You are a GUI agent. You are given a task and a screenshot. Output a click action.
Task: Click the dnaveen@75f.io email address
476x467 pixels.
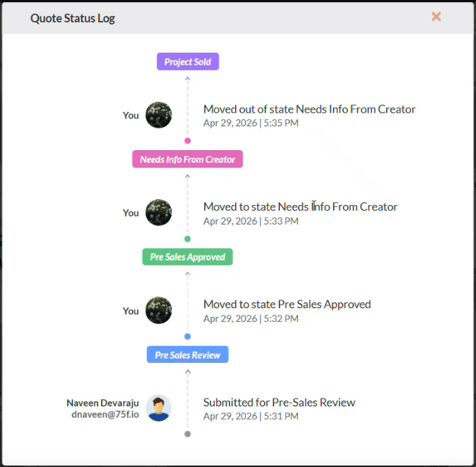point(105,414)
